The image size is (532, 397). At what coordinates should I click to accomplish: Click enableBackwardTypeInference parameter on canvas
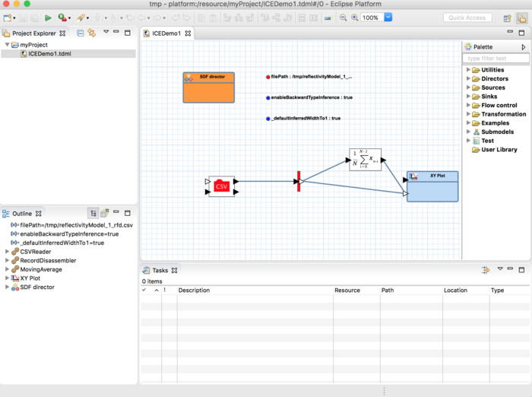(309, 97)
